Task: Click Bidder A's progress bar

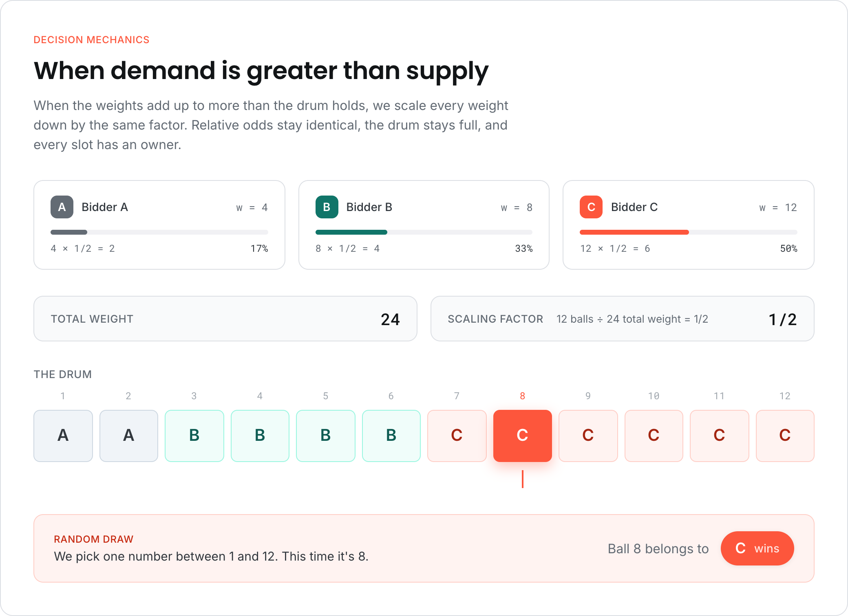Action: [x=159, y=232]
